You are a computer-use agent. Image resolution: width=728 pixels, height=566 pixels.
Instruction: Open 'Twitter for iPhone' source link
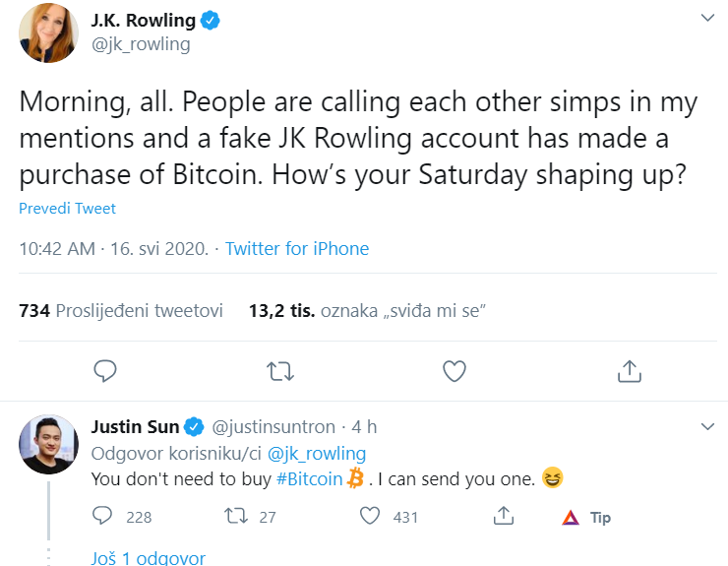[x=297, y=248]
